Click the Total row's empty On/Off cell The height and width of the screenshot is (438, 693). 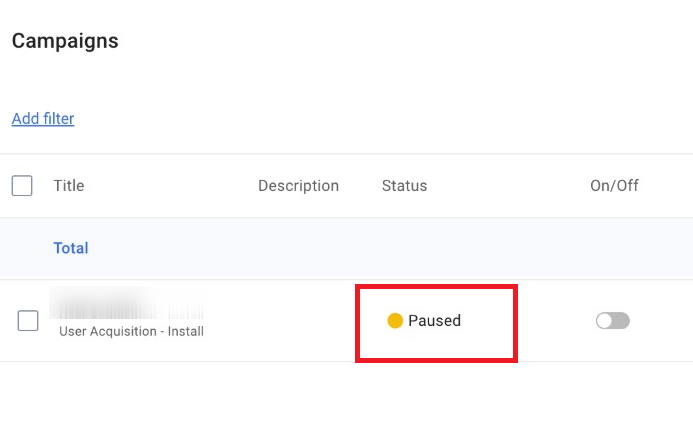614,248
